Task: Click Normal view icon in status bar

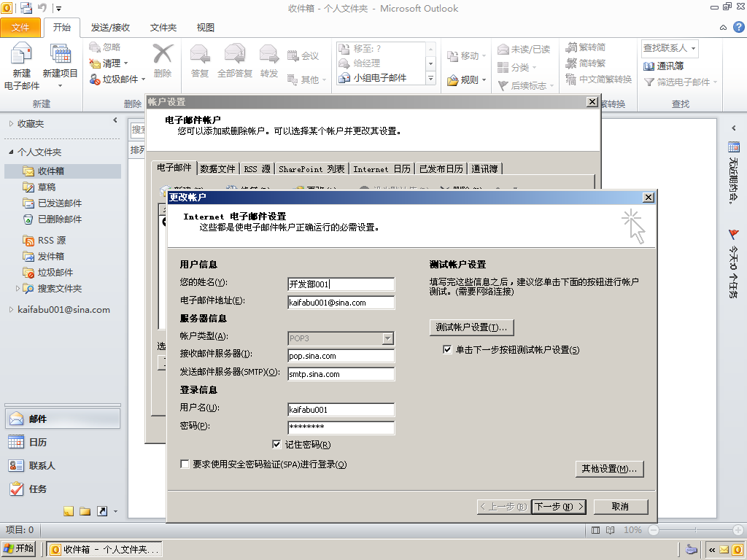Action: [x=595, y=530]
